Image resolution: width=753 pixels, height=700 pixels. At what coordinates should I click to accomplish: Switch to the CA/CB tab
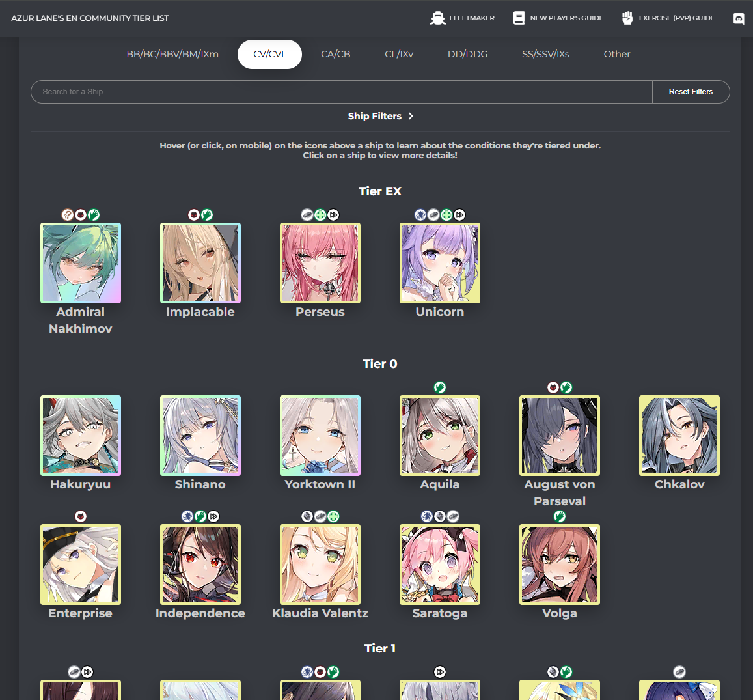tap(336, 54)
